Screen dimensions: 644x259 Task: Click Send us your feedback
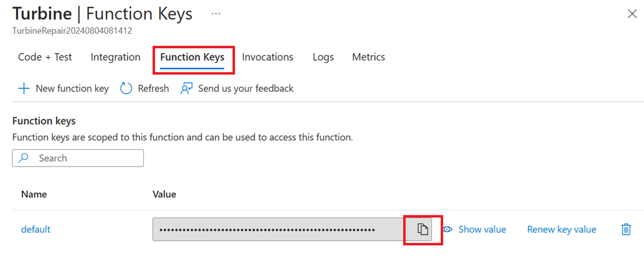(x=245, y=89)
